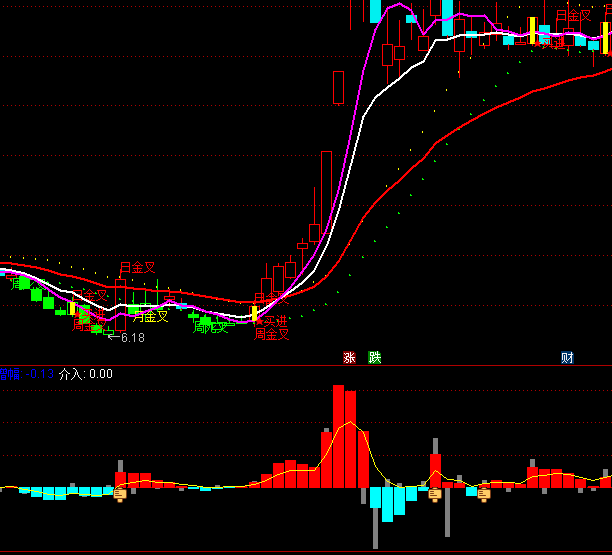Screen dimensions: 612x555
Task: Click the 介入: 0.00 indicator value label
Action: pos(86,374)
